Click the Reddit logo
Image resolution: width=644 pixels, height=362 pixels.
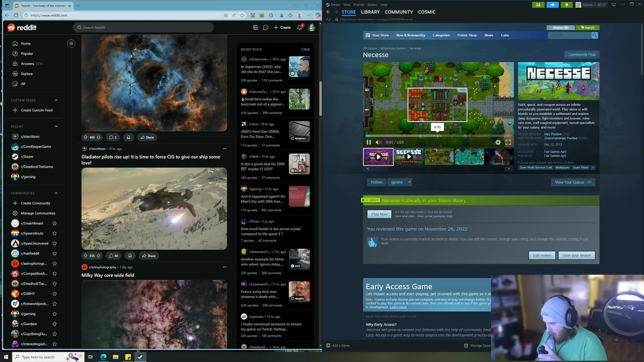tap(22, 28)
